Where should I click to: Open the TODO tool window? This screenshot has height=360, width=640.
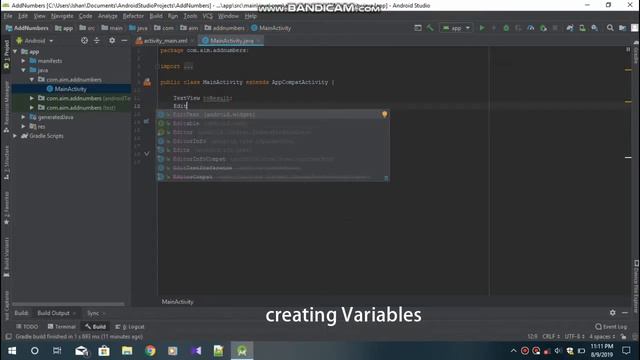(x=27, y=327)
